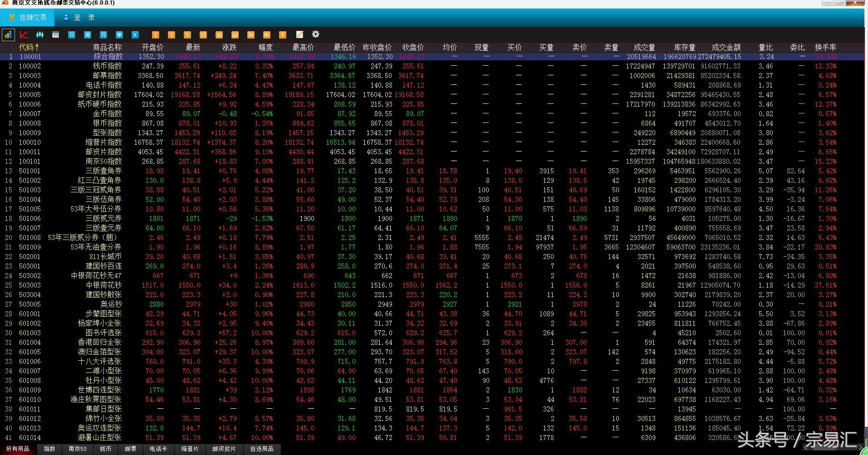
Task: Select the 钱币指数 row name
Action: tap(108, 66)
